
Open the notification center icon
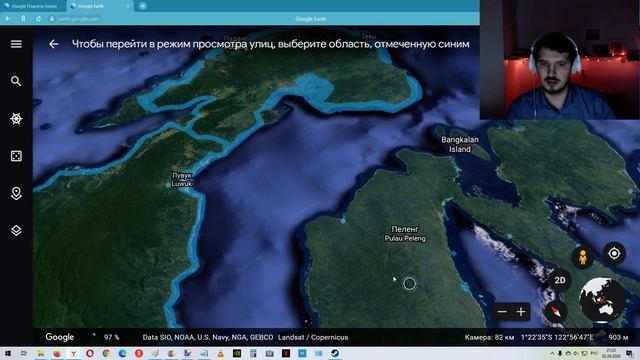[x=630, y=353]
